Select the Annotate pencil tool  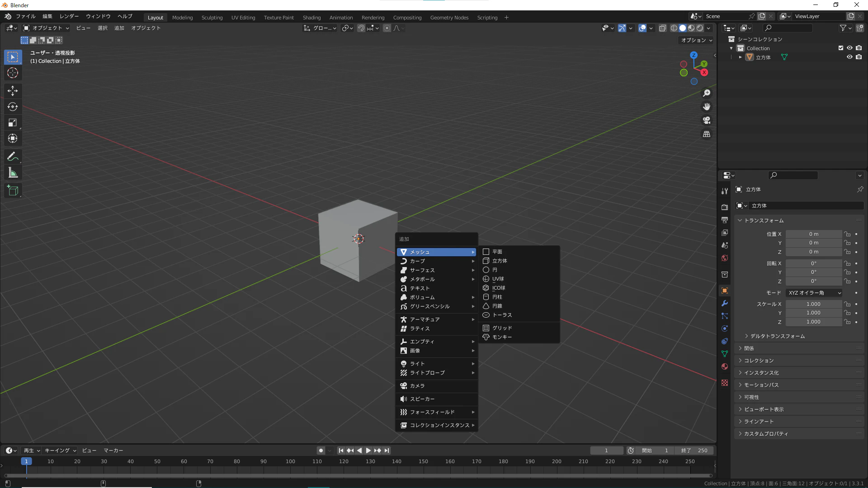click(x=13, y=157)
